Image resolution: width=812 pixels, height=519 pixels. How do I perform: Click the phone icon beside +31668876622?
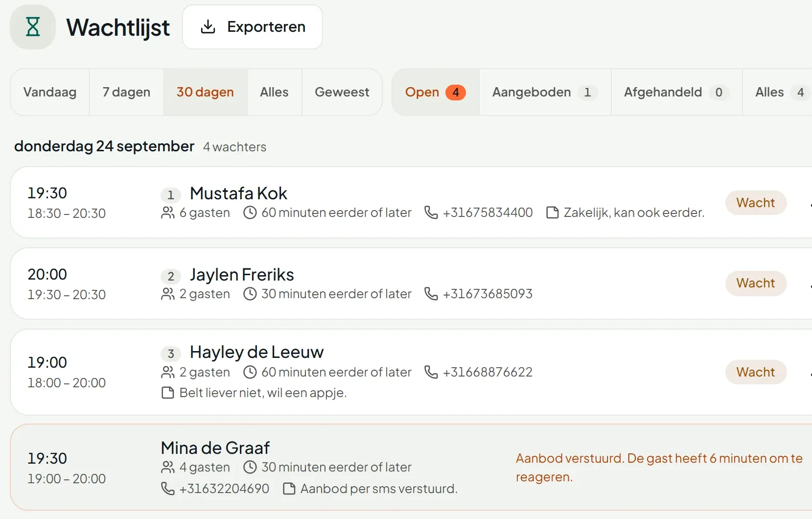click(431, 372)
